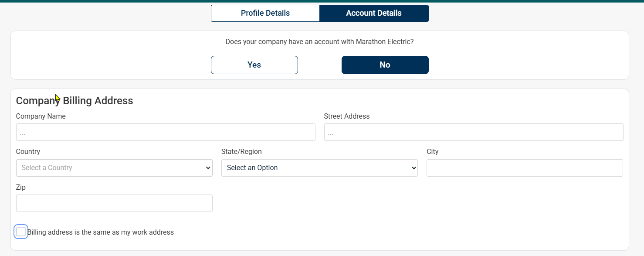The image size is (644, 256).
Task: Check the billing address same as work checkbox
Action: (21, 232)
